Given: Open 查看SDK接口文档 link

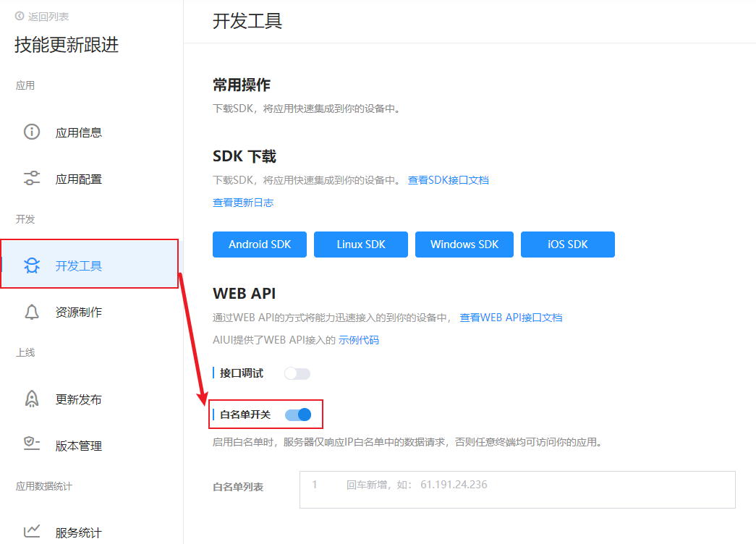Looking at the screenshot, I should click(x=449, y=180).
